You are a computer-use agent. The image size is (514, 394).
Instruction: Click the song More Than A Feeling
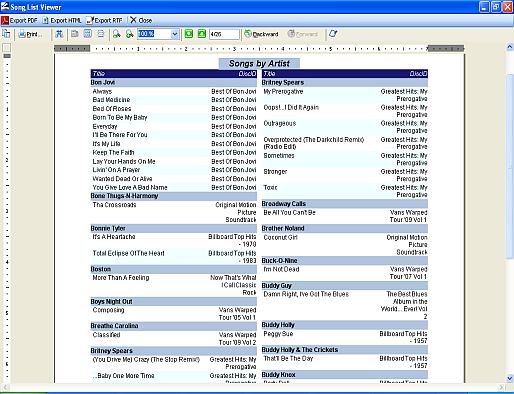point(121,278)
